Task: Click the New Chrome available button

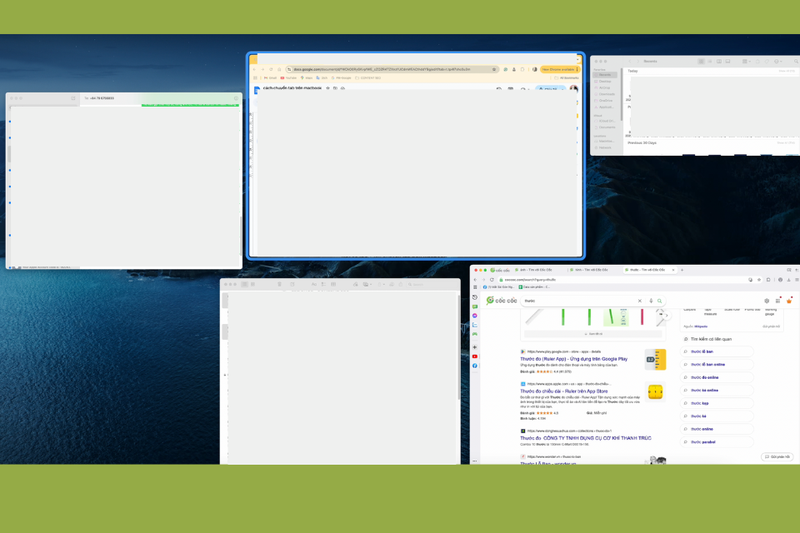Action: [560, 69]
